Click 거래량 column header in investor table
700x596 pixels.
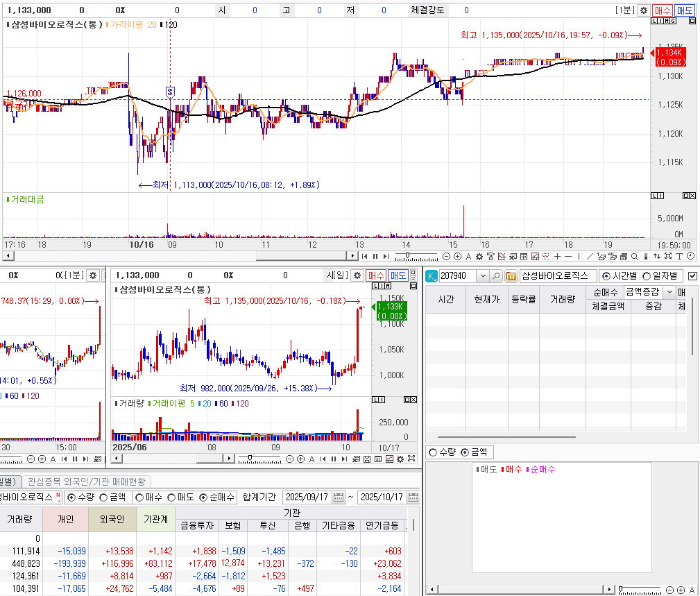point(19,519)
